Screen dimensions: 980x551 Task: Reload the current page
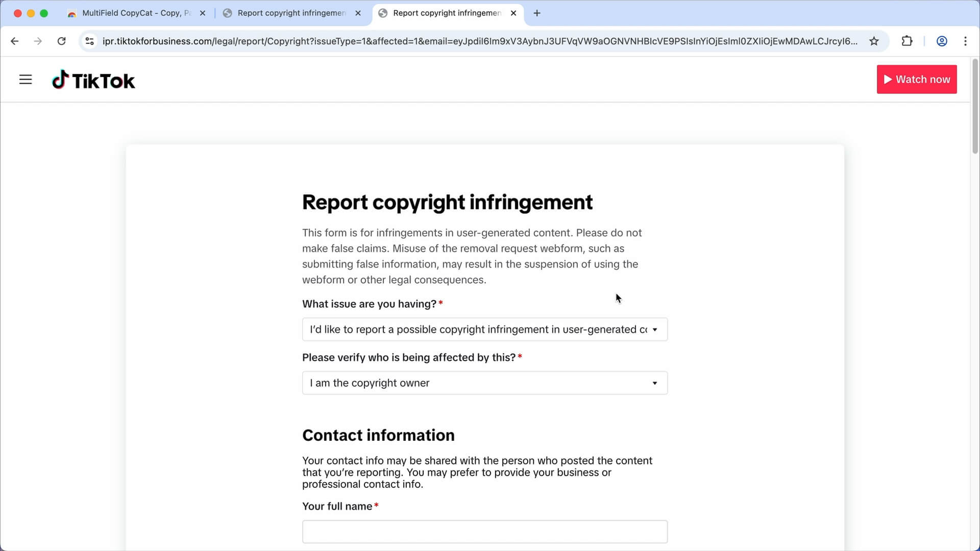click(x=61, y=41)
